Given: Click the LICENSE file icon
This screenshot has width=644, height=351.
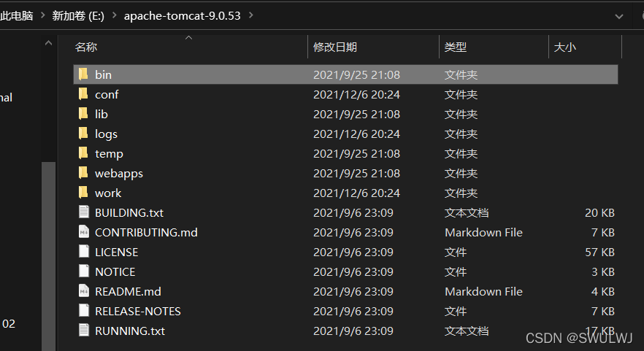Looking at the screenshot, I should [x=84, y=252].
